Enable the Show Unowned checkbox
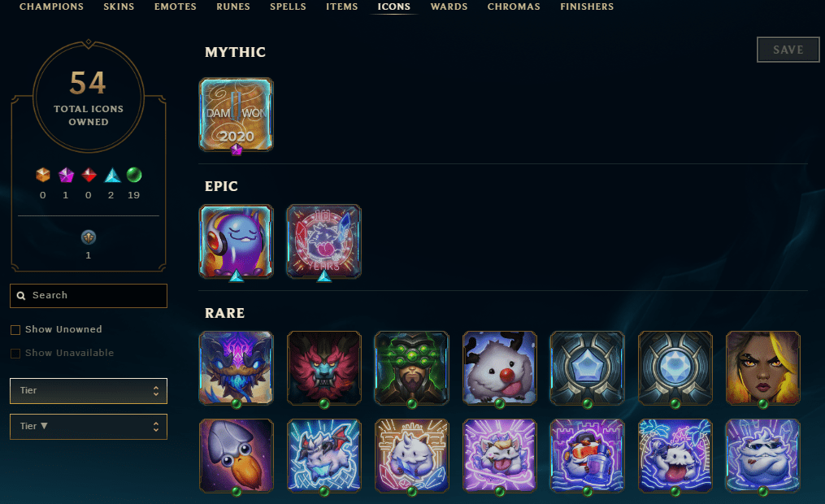Viewport: 825px width, 504px height. coord(15,330)
